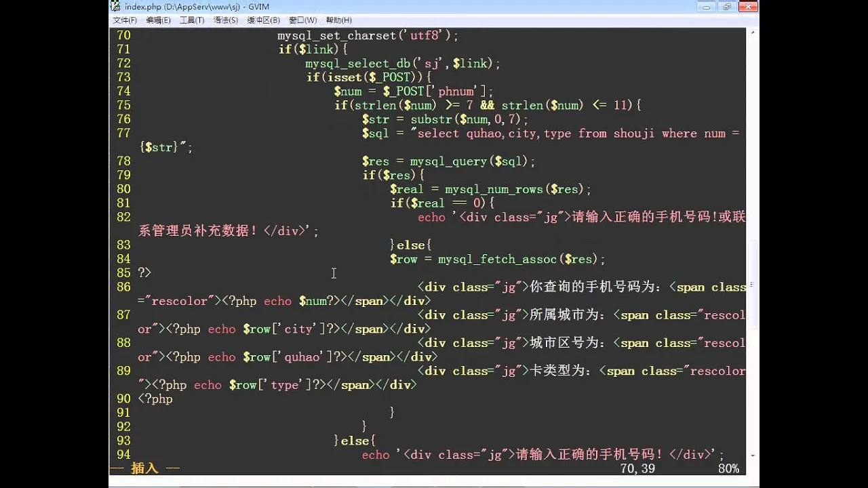Click 城市区号为 div on line 88

[581, 343]
